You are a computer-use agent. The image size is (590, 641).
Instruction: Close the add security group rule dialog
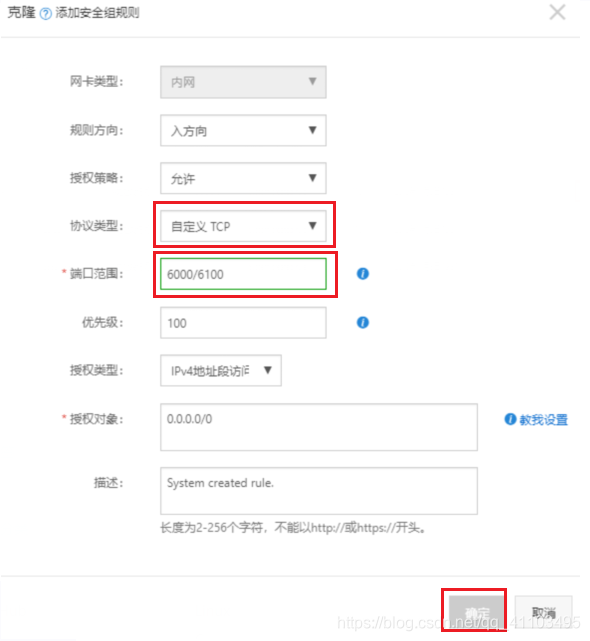coord(557,12)
